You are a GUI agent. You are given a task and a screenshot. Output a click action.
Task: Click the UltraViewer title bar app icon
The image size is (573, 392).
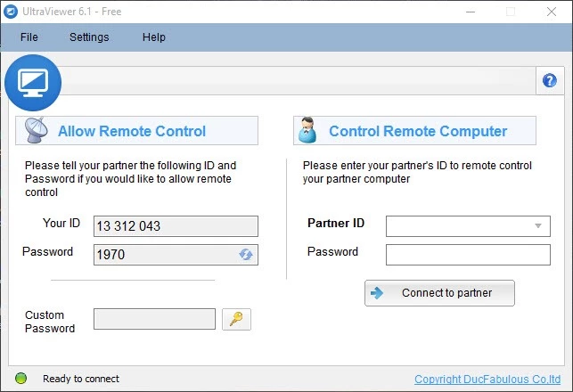tap(12, 12)
